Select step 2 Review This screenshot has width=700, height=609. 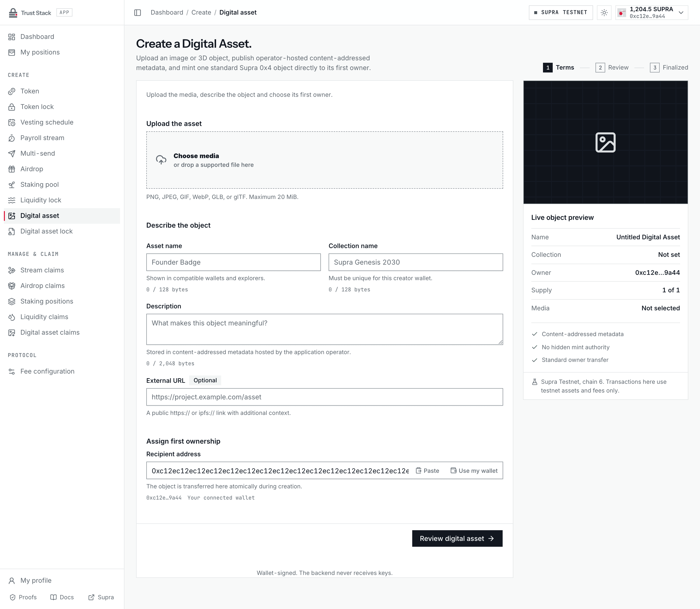[612, 68]
